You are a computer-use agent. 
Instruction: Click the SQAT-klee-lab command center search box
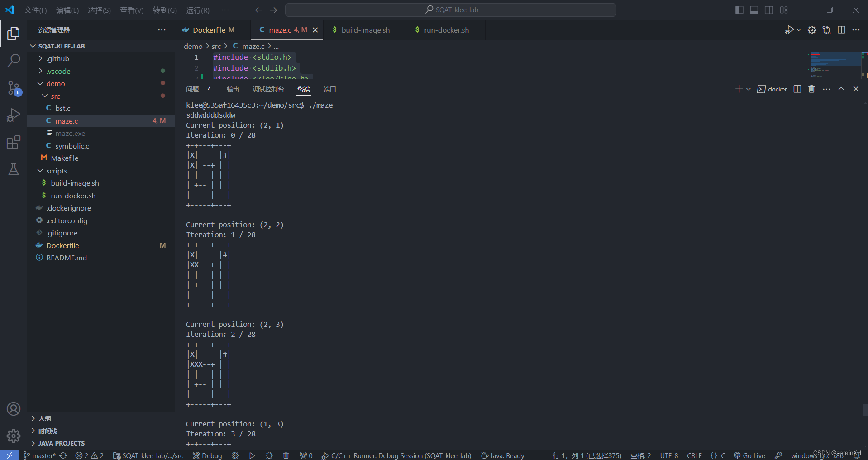(x=451, y=10)
